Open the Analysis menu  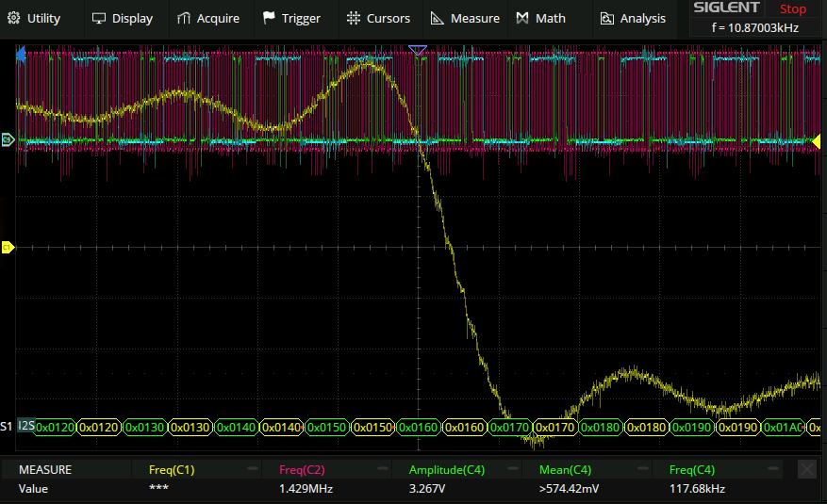point(633,18)
